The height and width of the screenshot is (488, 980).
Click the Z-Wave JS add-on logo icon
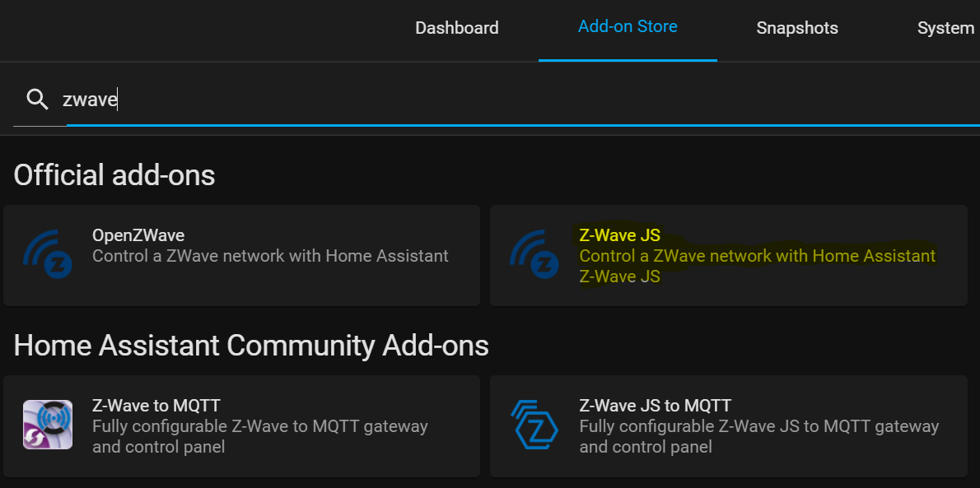[x=534, y=254]
